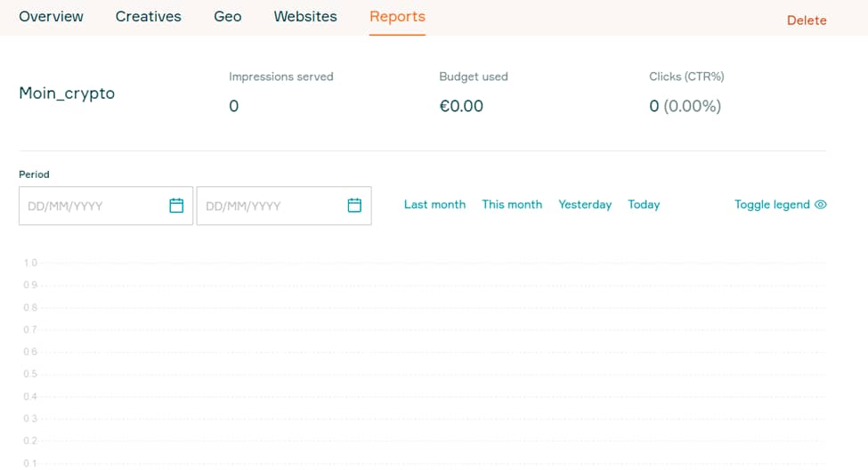
Task: Apply the Last month period shortcut
Action: (x=434, y=204)
